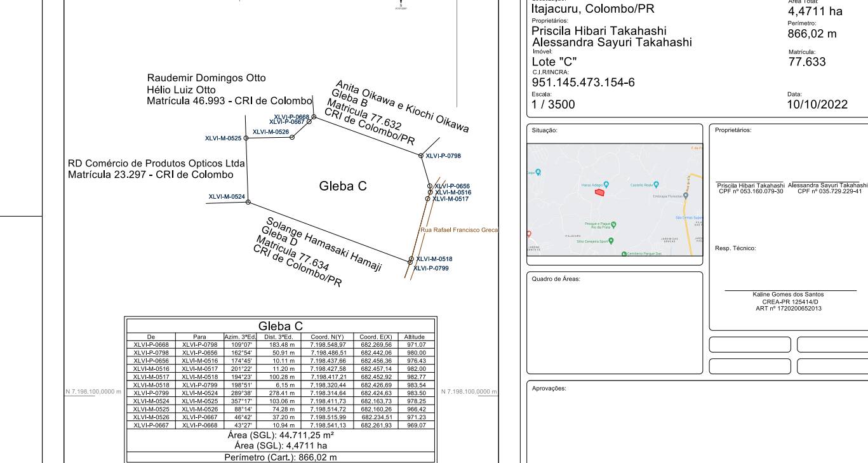The height and width of the screenshot is (463, 868).
Task: Click the red property polygon on situation map
Action: 599,192
